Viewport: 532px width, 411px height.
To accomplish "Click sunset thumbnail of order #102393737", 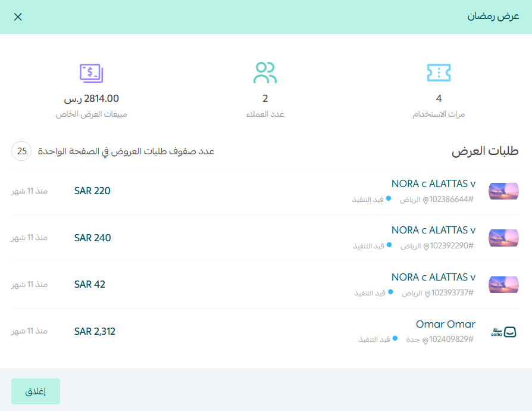I will (x=503, y=285).
